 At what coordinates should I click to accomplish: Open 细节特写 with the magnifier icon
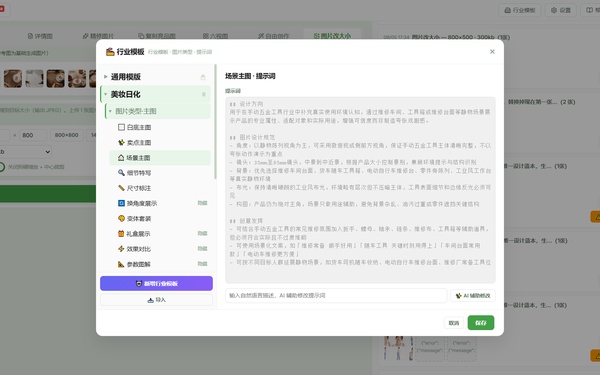[160, 173]
